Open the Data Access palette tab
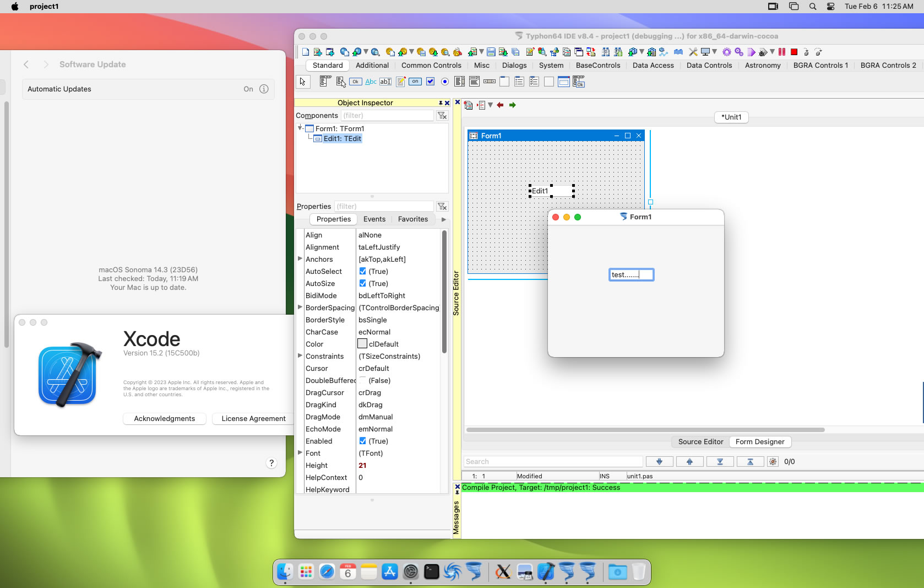 [653, 65]
